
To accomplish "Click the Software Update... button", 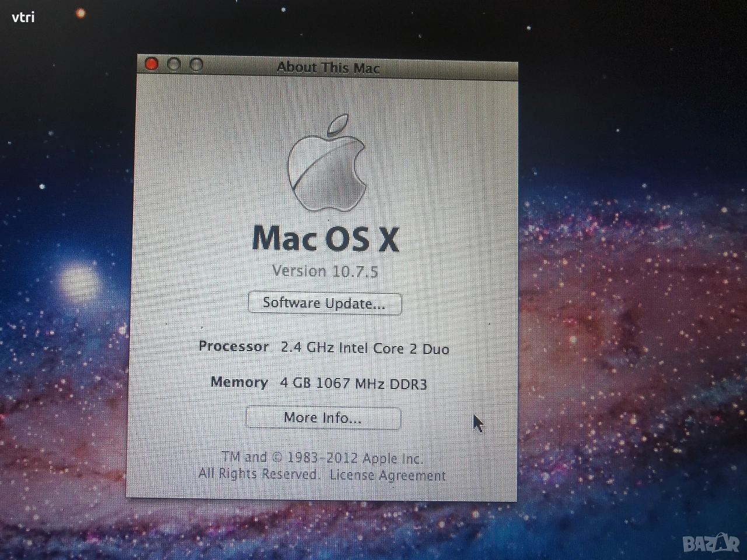I will (324, 303).
